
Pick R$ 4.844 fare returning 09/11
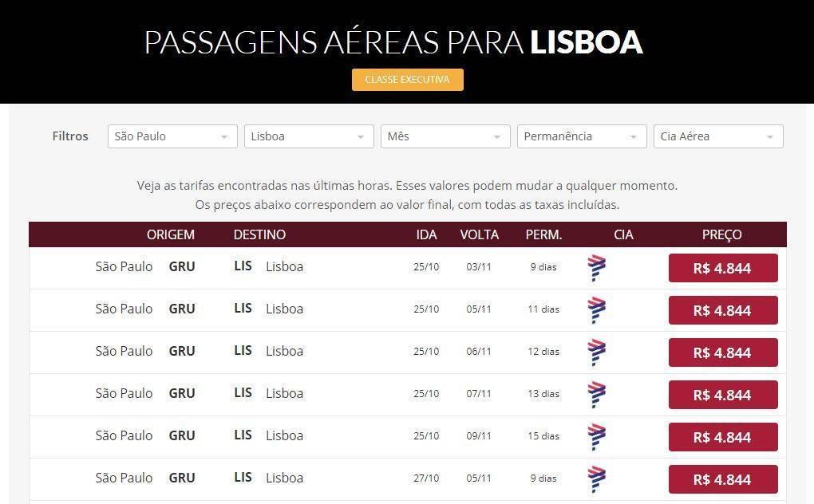coord(723,437)
